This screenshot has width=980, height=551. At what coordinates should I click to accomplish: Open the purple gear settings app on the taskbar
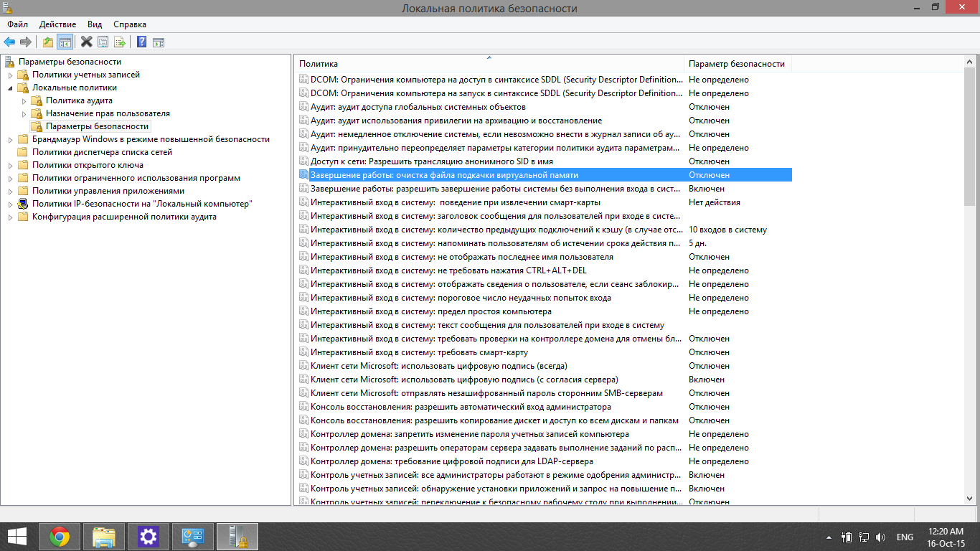(x=149, y=537)
